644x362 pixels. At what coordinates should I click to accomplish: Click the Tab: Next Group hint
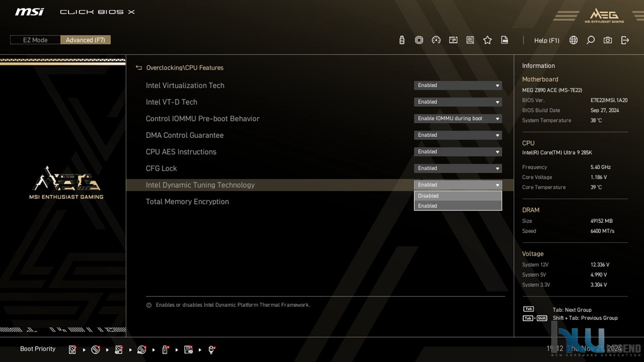click(572, 310)
